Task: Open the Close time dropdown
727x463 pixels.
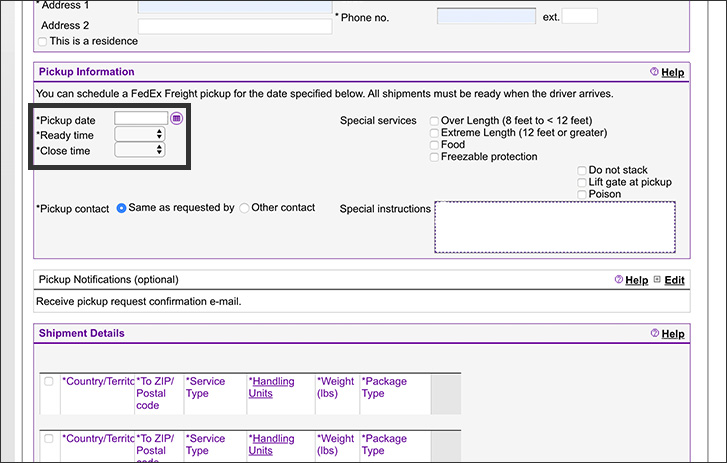Action: (140, 150)
